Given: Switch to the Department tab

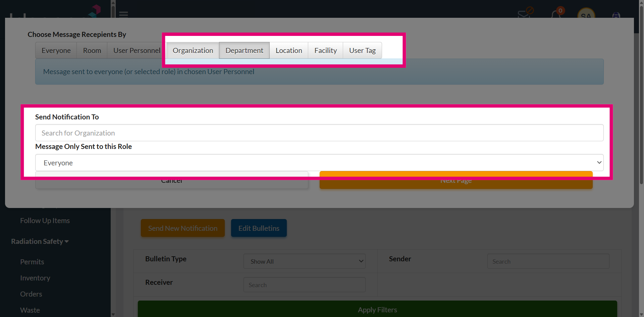Looking at the screenshot, I should [x=244, y=50].
